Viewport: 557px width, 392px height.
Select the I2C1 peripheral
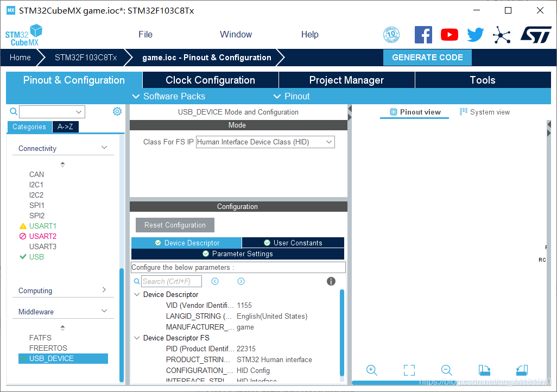[36, 185]
